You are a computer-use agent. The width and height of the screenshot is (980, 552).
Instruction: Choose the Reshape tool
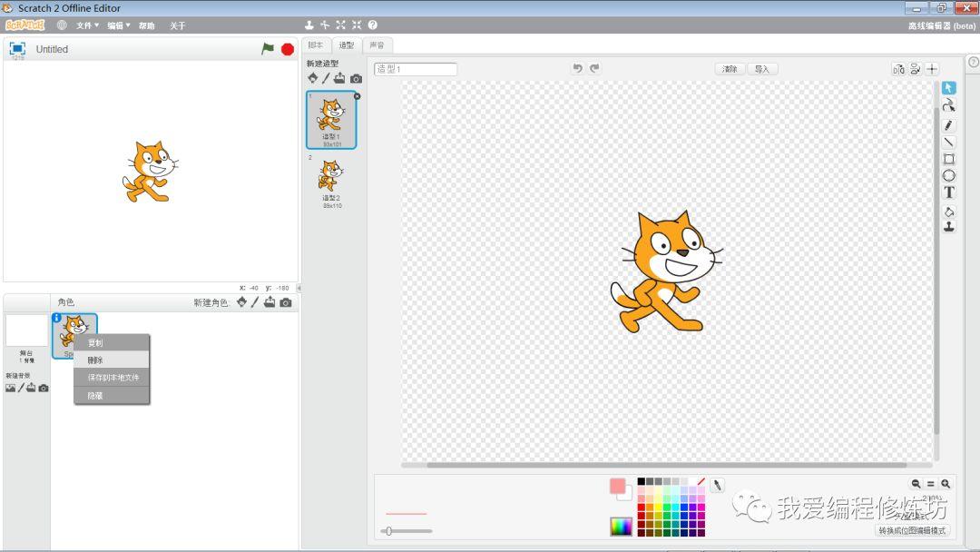coord(949,105)
